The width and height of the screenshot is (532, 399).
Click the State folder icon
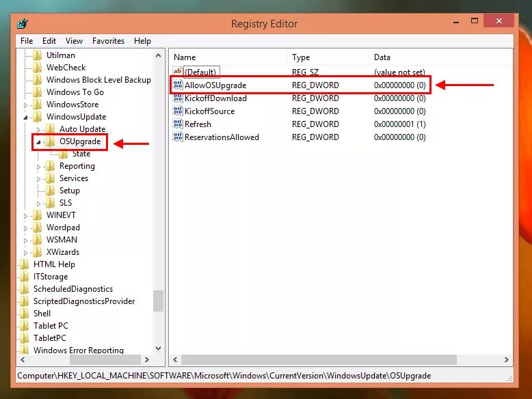tap(64, 154)
